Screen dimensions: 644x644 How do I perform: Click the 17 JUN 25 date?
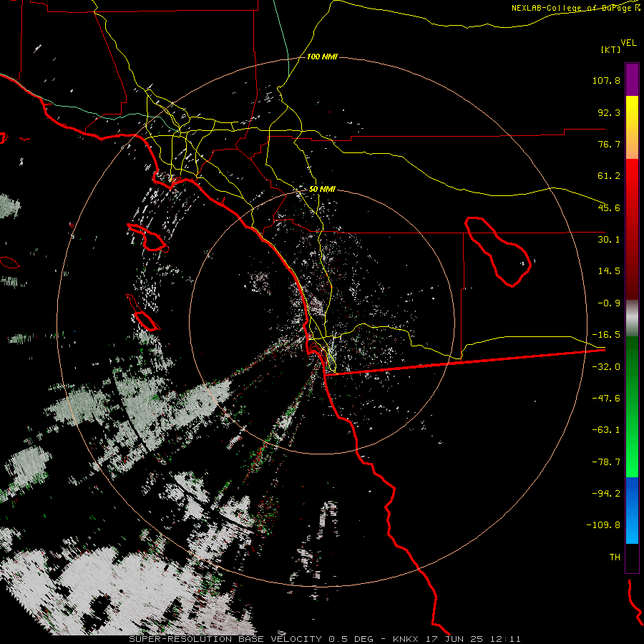[454, 639]
